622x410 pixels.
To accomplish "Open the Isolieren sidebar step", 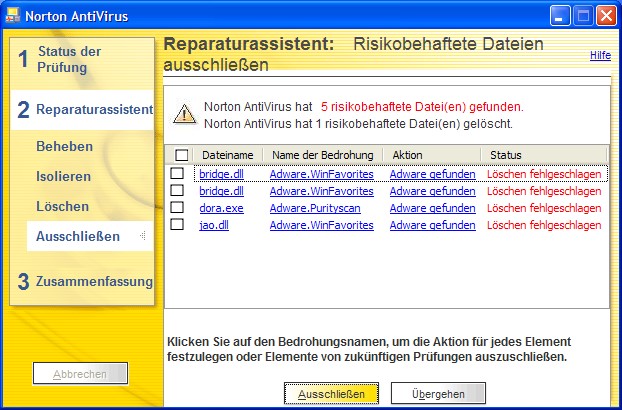I will pyautogui.click(x=63, y=176).
